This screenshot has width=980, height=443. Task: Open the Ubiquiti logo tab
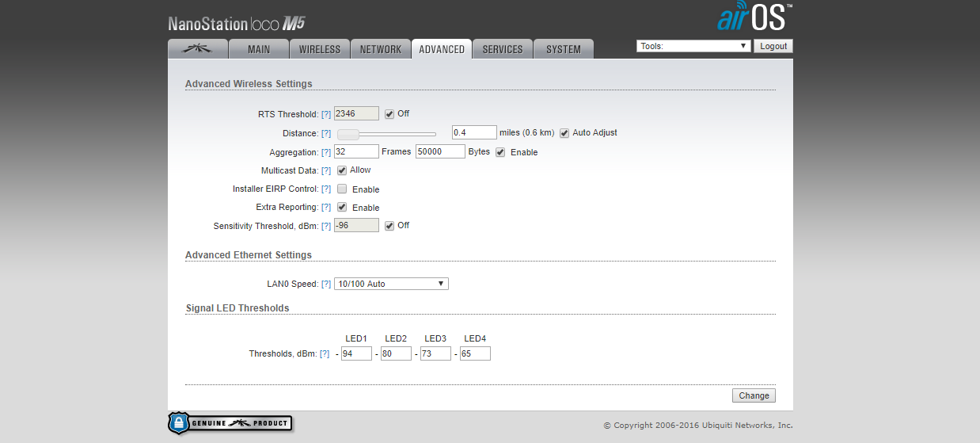pos(198,48)
